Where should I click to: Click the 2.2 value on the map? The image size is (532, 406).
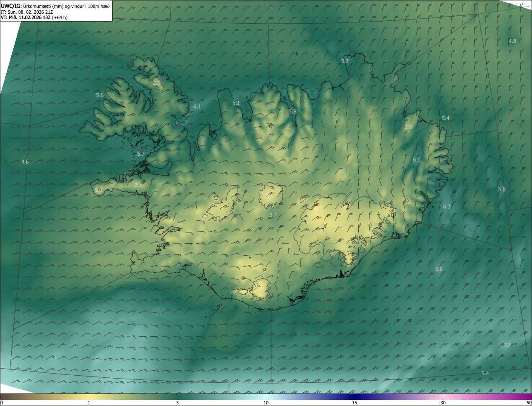click(x=281, y=153)
